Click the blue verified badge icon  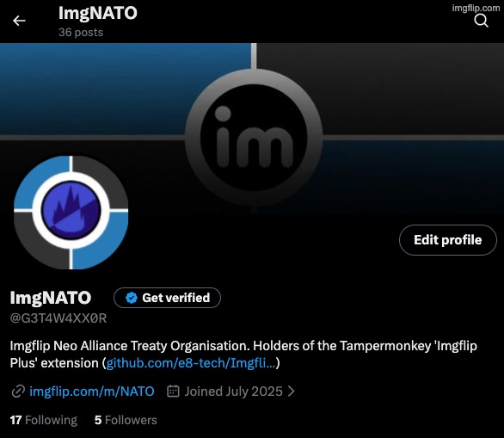(x=132, y=298)
